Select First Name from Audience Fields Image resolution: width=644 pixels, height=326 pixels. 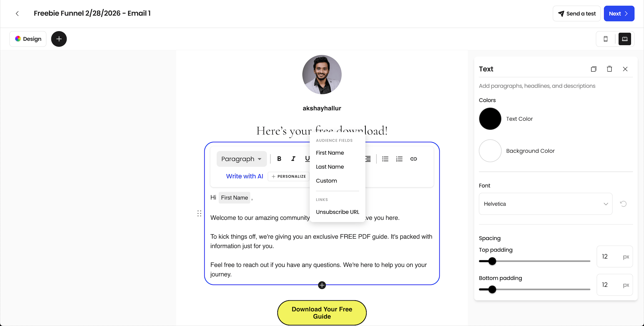click(330, 153)
